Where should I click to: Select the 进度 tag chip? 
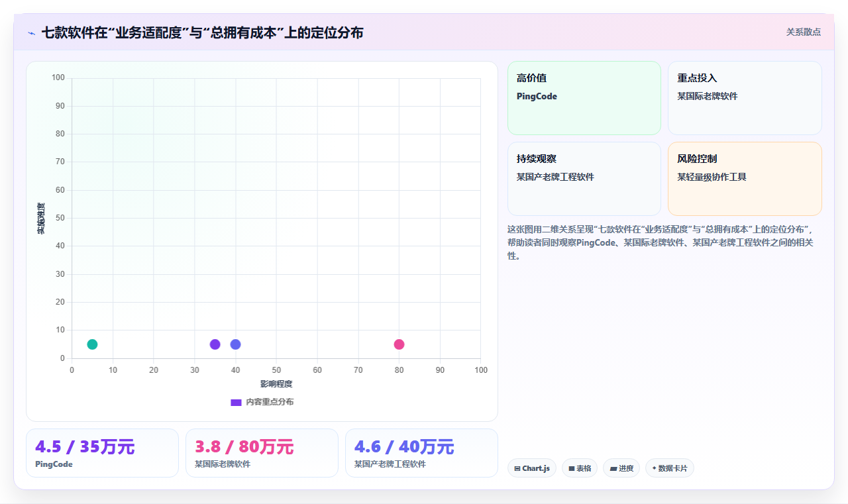click(x=621, y=468)
